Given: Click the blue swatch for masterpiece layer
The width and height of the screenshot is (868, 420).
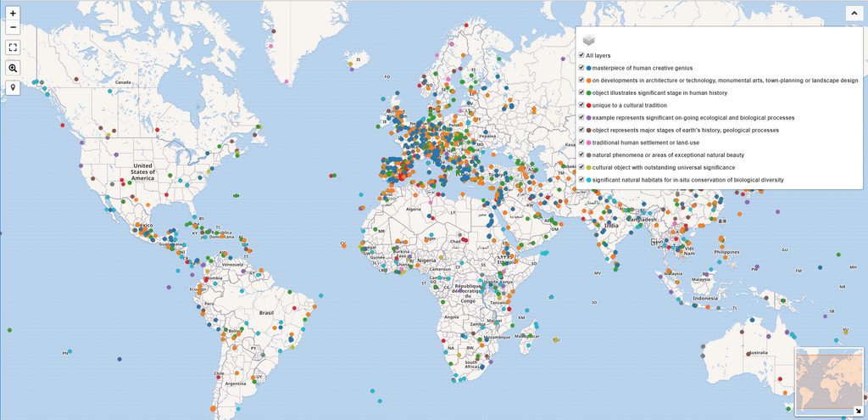Looking at the screenshot, I should point(588,68).
